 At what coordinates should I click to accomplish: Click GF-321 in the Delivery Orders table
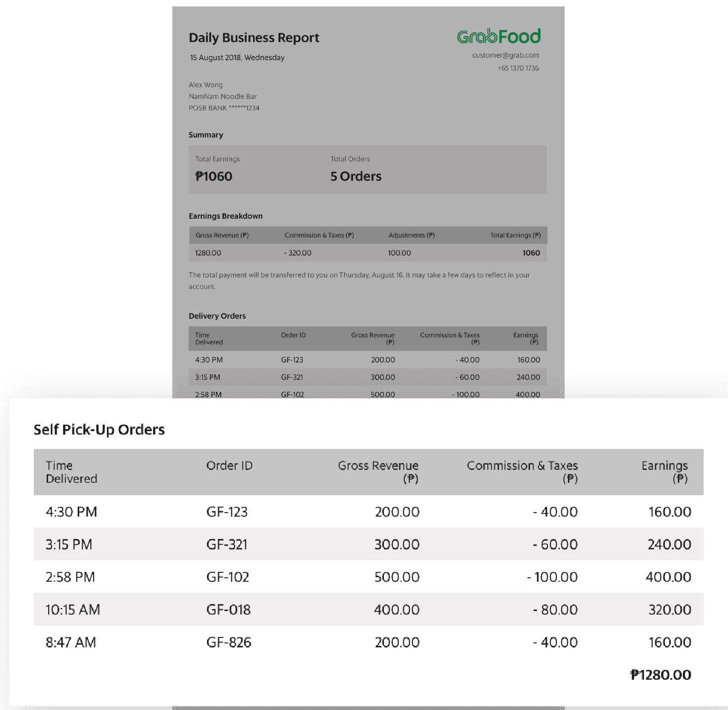[x=292, y=377]
